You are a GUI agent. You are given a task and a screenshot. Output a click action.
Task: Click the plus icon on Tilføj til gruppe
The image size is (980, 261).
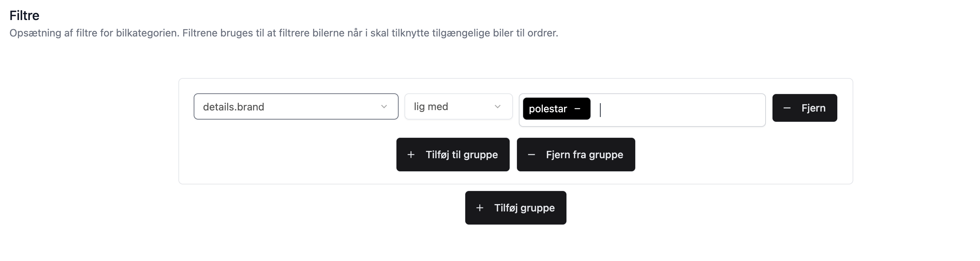tap(411, 155)
